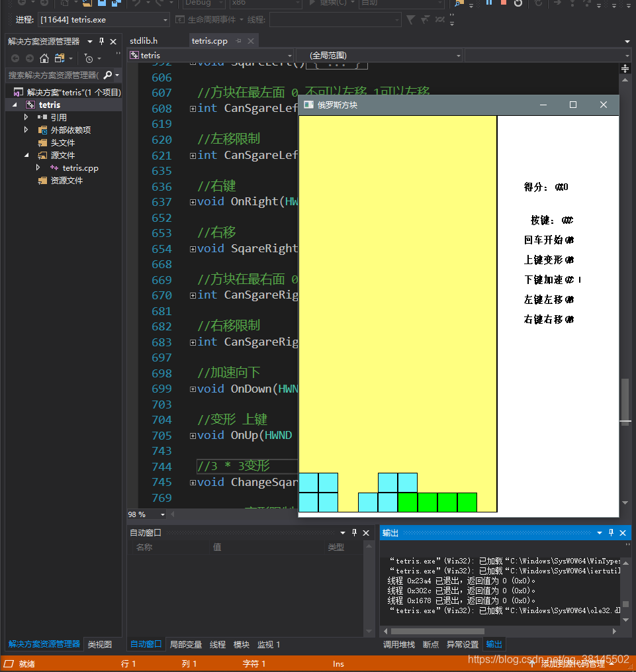The height and width of the screenshot is (672, 636).
Task: Open the 输出 panel window position dropdown arrow
Action: (599, 533)
